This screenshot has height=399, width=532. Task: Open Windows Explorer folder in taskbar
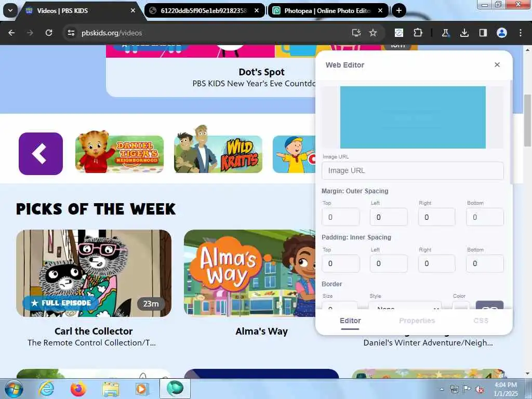[x=111, y=389]
